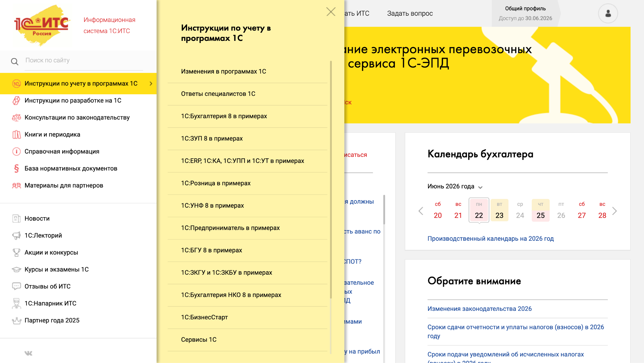Click the trophy icon beside Акции и конкурсы

(16, 252)
